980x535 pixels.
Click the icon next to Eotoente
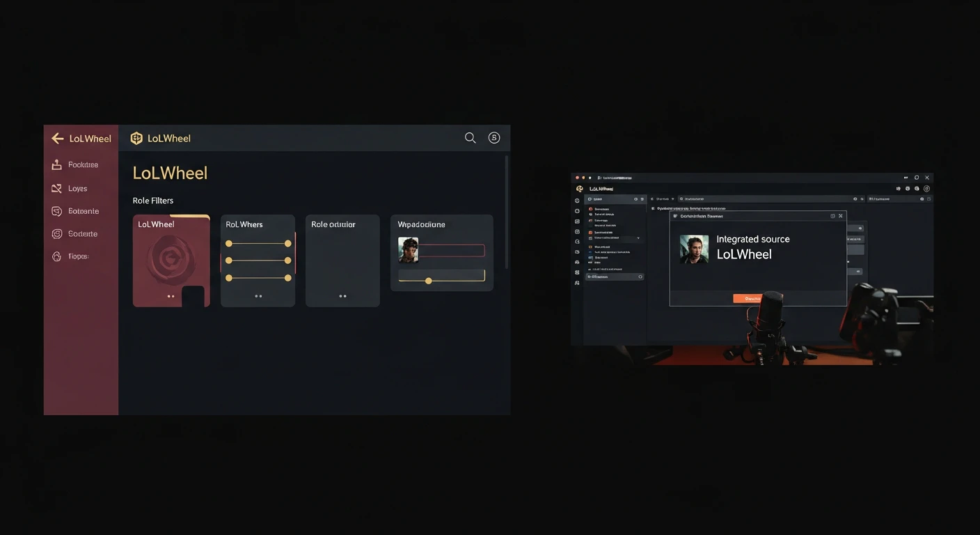(57, 211)
